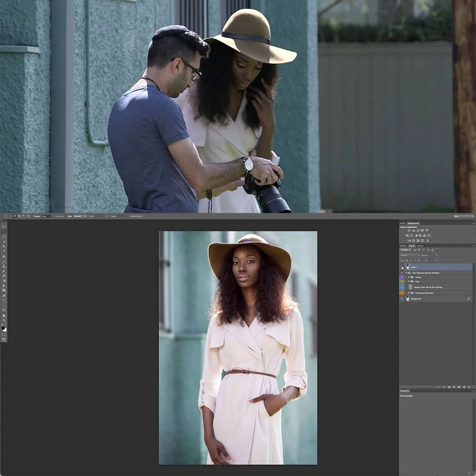Open the blend mode dropdown in Layers panel
476x476 pixels.
pyautogui.click(x=409, y=255)
